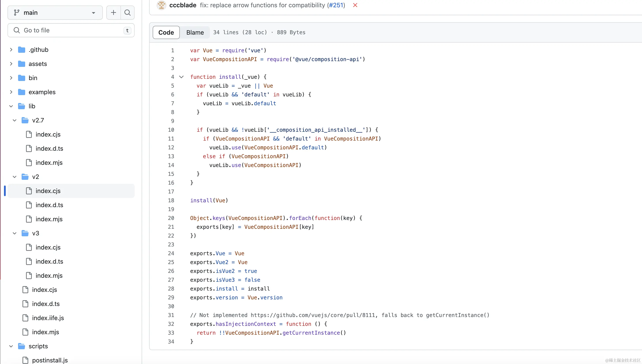Image resolution: width=642 pixels, height=364 pixels.
Task: Click the cccblade author name
Action: pos(182,5)
